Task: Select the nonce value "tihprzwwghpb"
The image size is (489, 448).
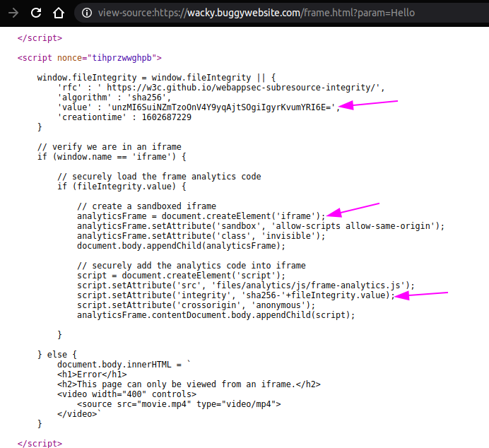Action: (x=122, y=58)
